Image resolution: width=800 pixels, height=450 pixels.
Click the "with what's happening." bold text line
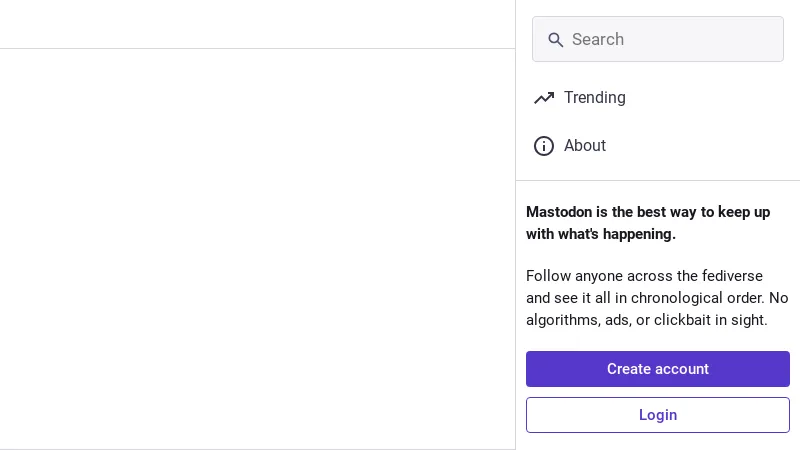[x=601, y=234]
